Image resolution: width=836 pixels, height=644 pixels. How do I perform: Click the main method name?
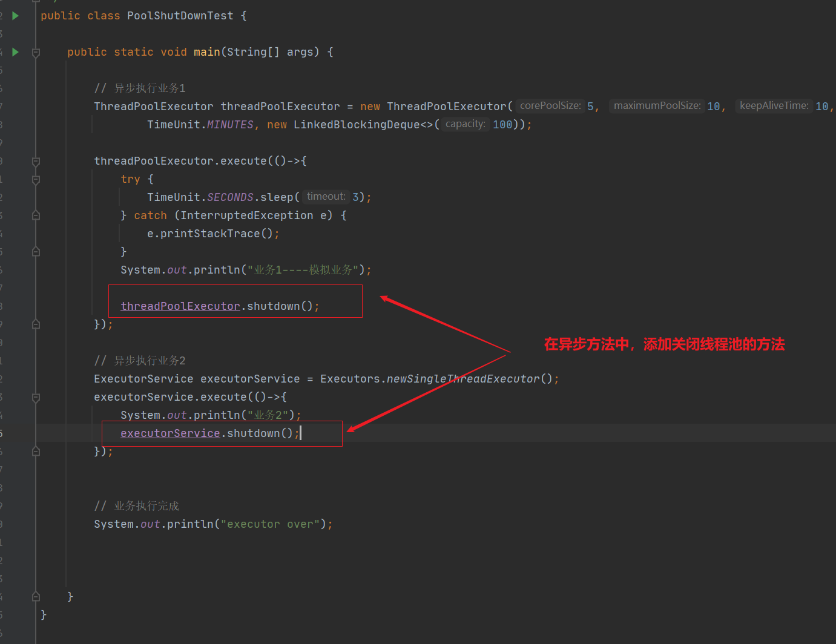click(x=207, y=52)
